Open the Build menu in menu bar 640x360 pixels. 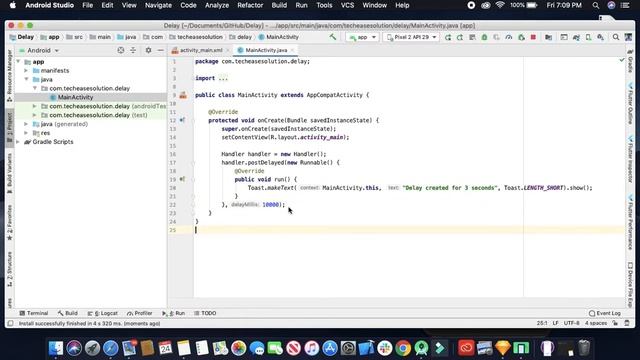(279, 5)
